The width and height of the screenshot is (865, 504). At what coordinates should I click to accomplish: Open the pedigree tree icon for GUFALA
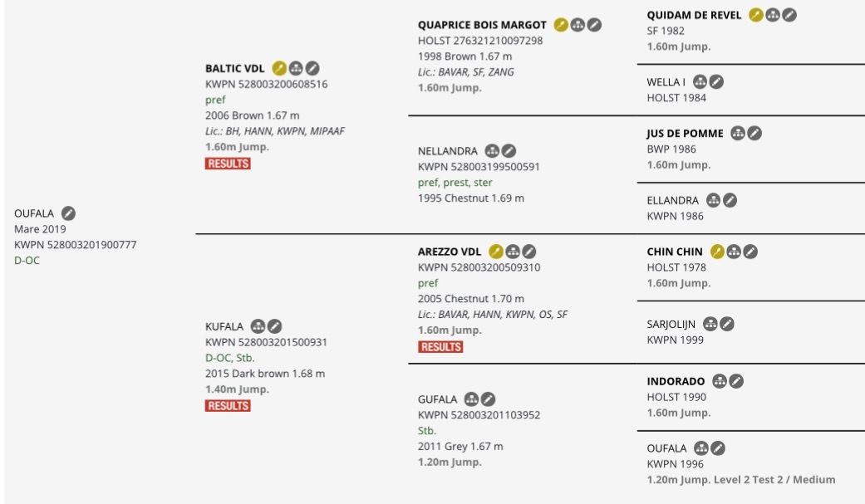pyautogui.click(x=471, y=399)
